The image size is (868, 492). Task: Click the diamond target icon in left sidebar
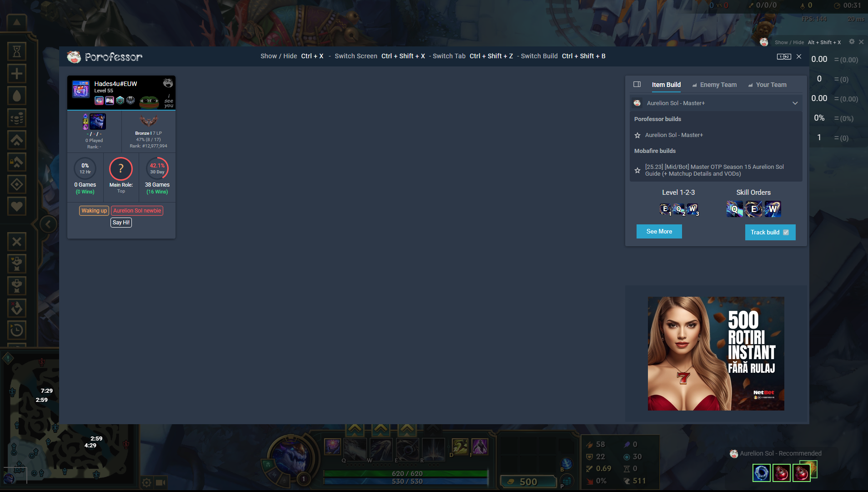(x=17, y=184)
